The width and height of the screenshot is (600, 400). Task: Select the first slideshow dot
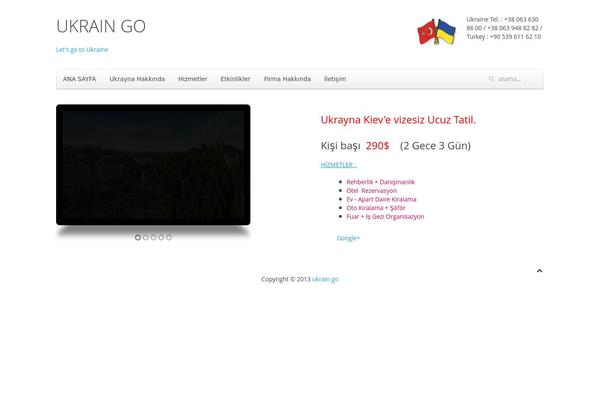pyautogui.click(x=138, y=237)
